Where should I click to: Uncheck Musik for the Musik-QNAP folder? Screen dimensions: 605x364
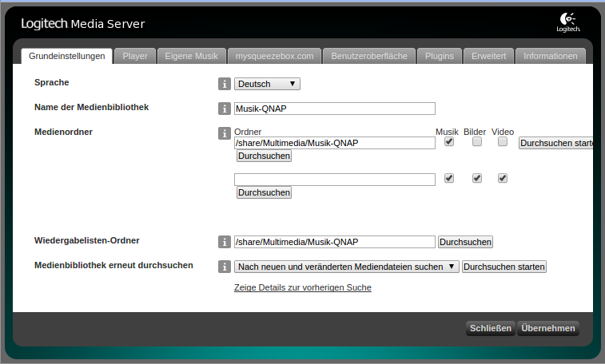449,142
